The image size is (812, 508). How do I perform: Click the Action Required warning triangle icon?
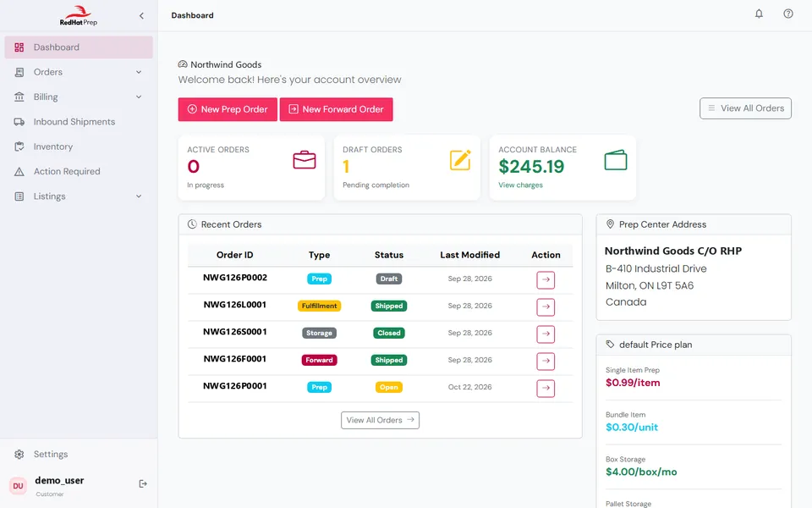tap(19, 172)
